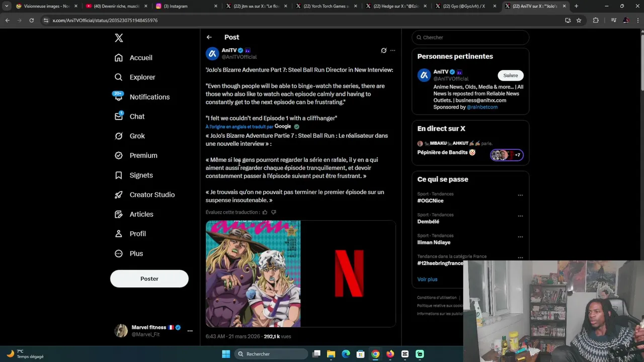Open Dembélé trend
644x362 pixels.
click(x=428, y=222)
